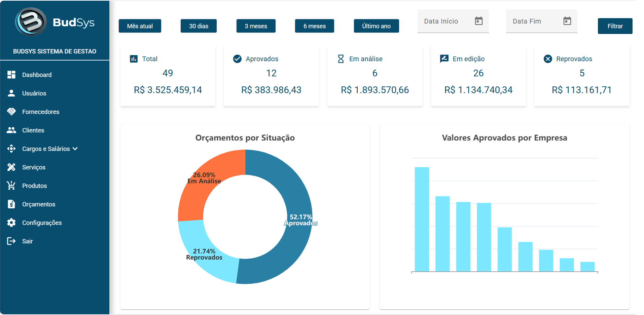Select the Fornecedores handshake icon
This screenshot has width=644, height=315.
pos(11,112)
